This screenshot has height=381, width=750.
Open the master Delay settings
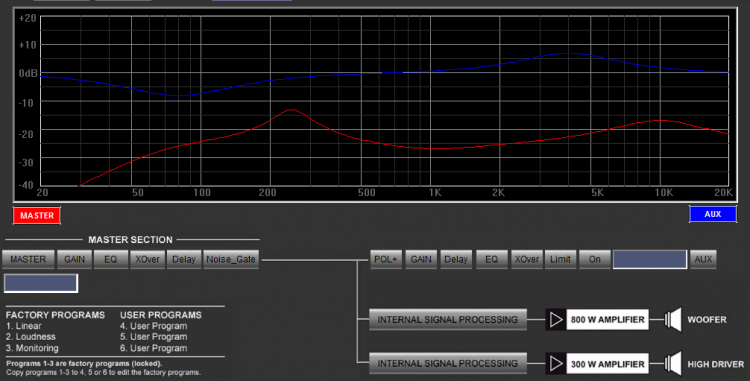pyautogui.click(x=184, y=259)
